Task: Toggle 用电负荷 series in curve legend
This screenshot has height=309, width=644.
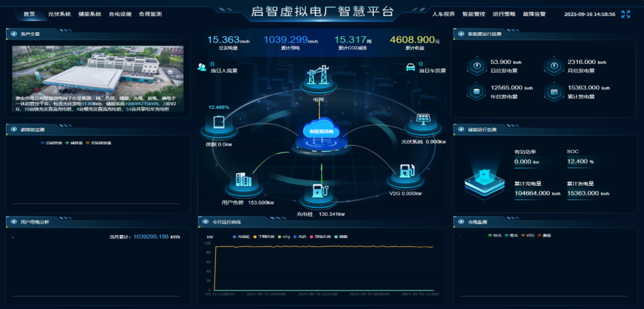Action: coord(320,237)
